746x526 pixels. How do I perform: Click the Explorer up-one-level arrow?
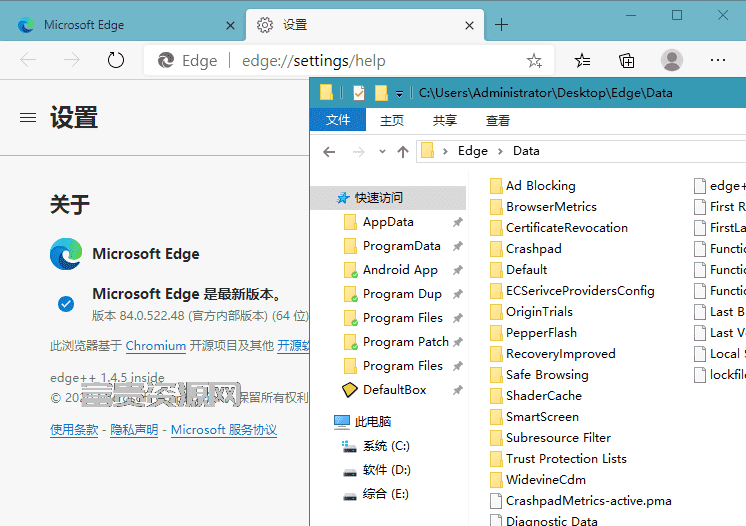pyautogui.click(x=403, y=152)
